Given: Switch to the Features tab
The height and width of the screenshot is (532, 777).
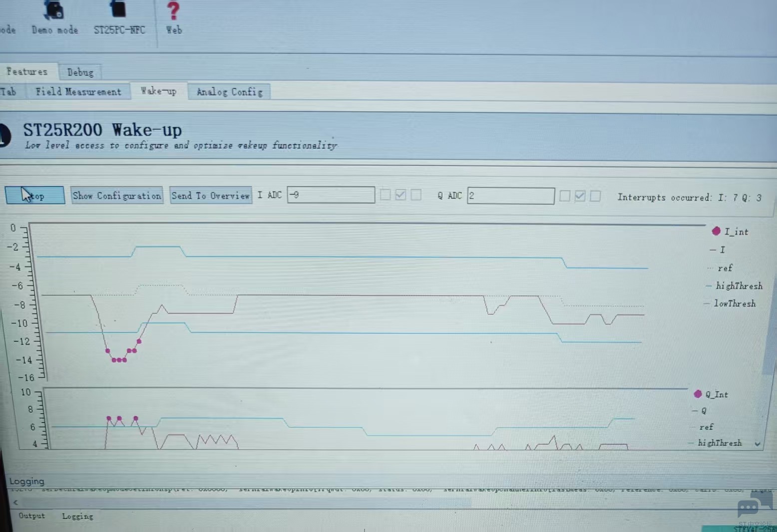Looking at the screenshot, I should pos(27,72).
